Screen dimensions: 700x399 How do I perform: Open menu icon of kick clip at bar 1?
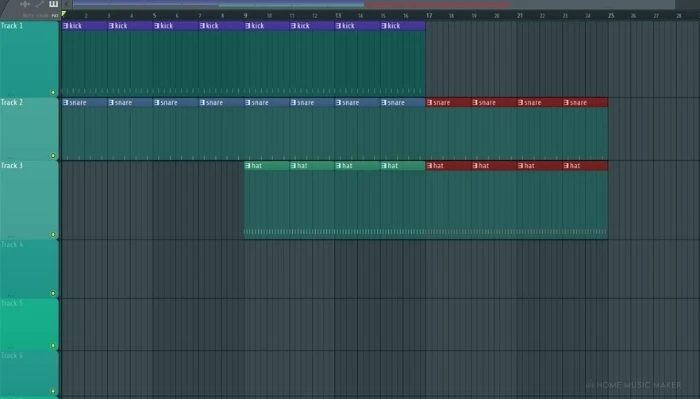click(66, 26)
